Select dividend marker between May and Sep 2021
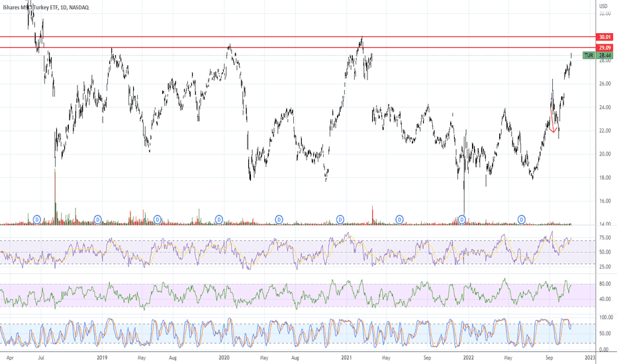This screenshot has height=364, width=617. (x=399, y=219)
